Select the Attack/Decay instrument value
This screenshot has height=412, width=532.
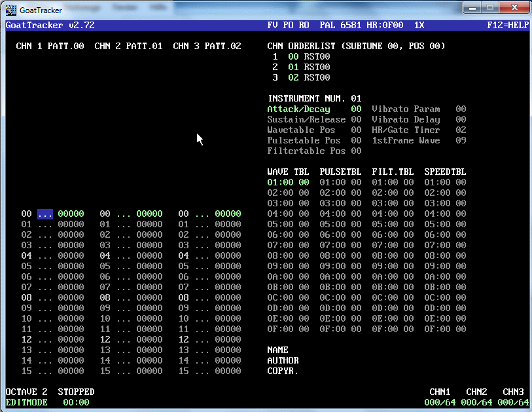(356, 109)
